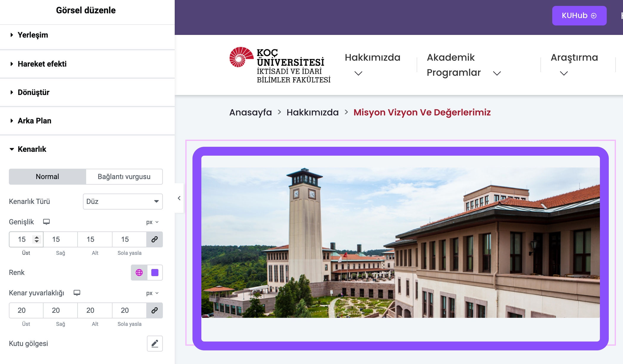
Task: Expand the Arka Plan section
Action: tap(34, 121)
